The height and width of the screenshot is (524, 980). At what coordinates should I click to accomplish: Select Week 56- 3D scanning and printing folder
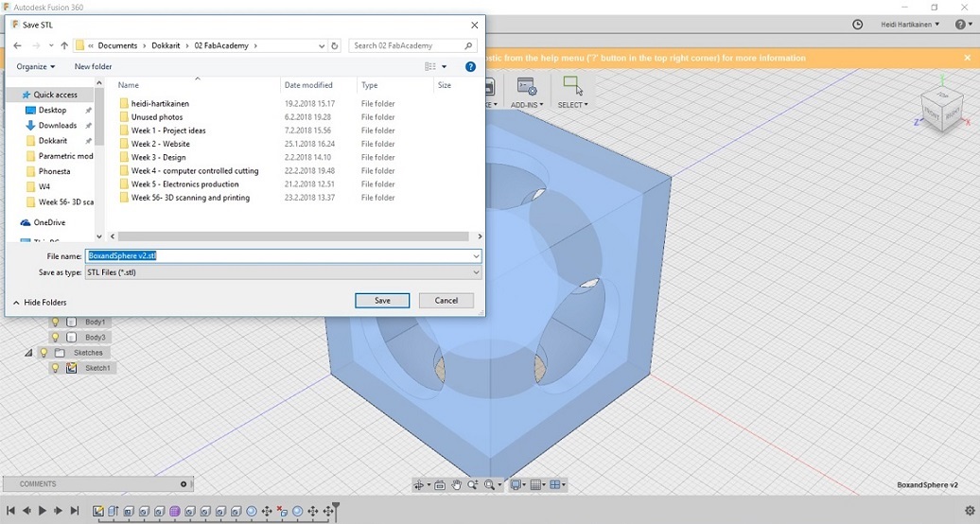(x=190, y=198)
